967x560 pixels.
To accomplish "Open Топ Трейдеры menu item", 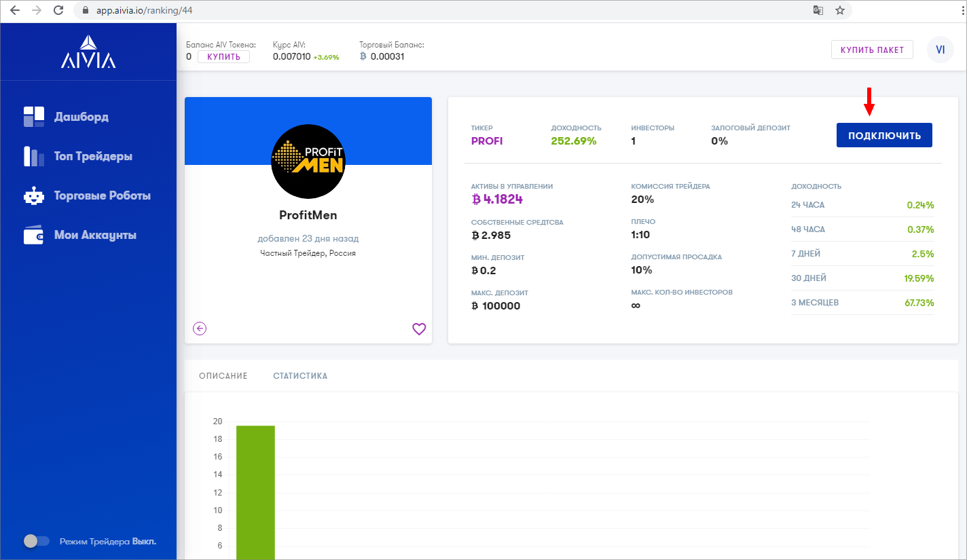I will tap(93, 156).
